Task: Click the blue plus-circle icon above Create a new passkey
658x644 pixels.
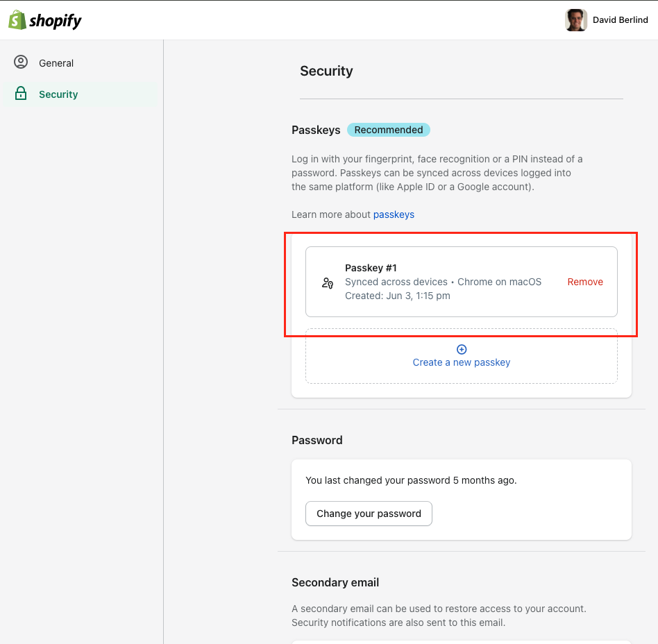Action: 461,349
